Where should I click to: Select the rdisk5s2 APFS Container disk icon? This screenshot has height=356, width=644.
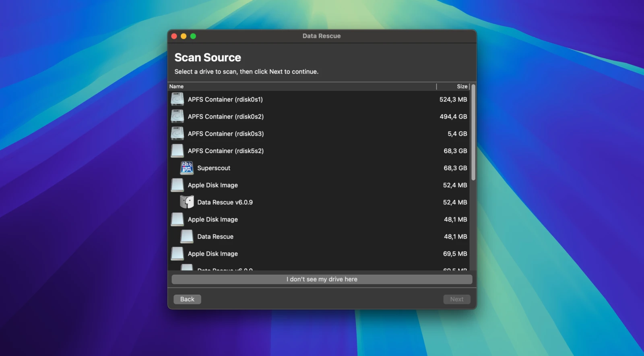[x=177, y=151]
